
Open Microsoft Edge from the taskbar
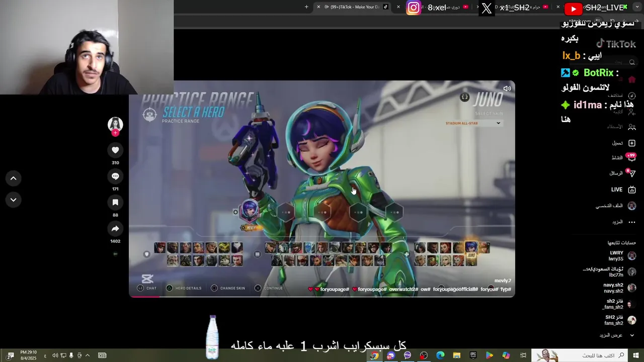tap(440, 355)
